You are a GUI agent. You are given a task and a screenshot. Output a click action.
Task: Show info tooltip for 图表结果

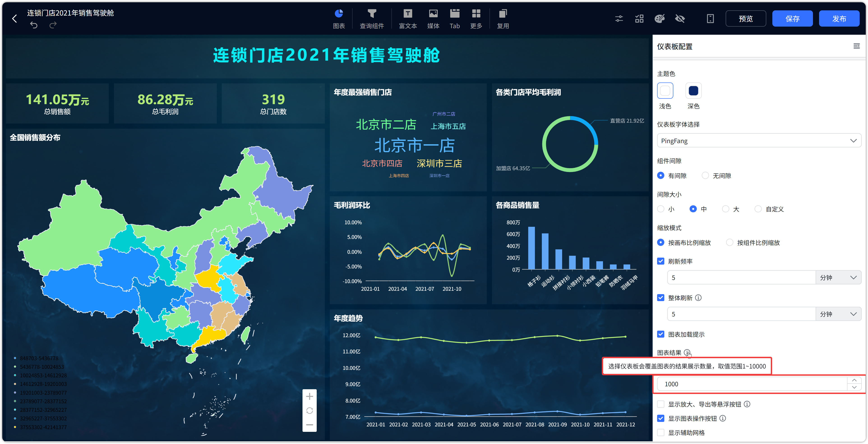(x=687, y=352)
